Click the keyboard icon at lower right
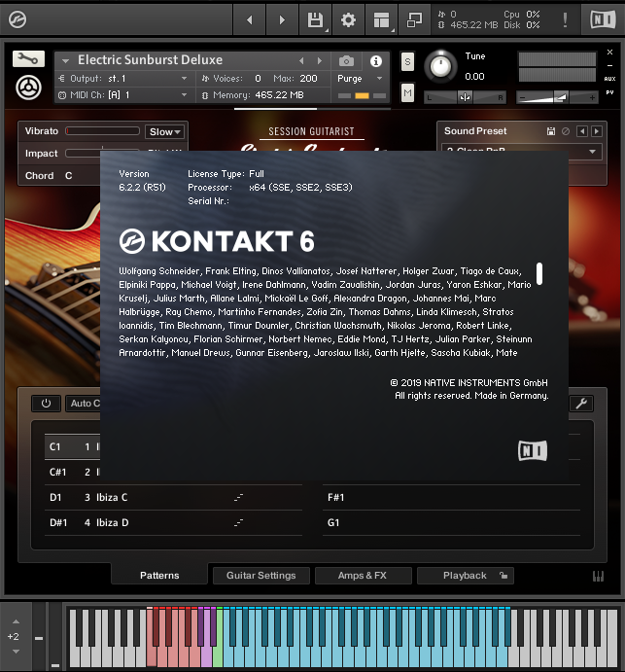The image size is (625, 672). (598, 576)
